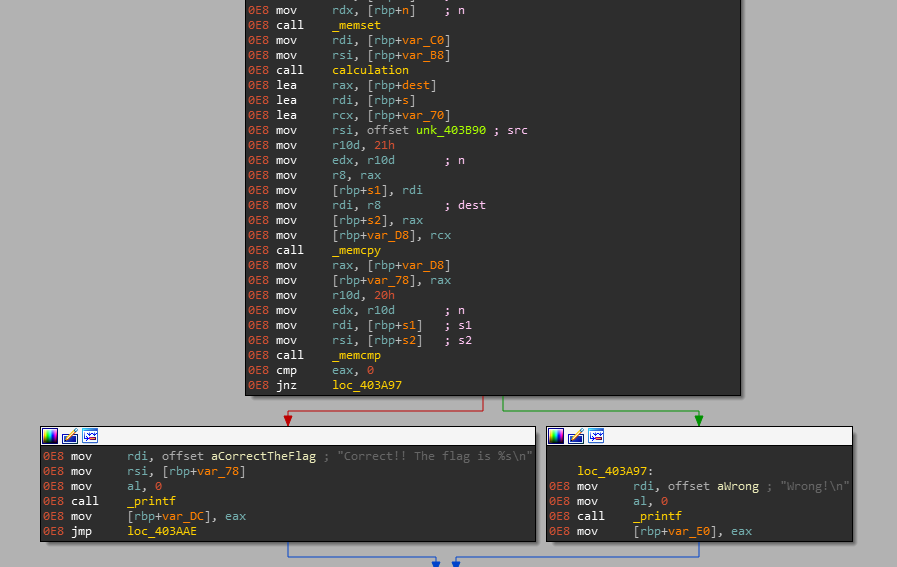The width and height of the screenshot is (897, 567).
Task: Click dest in lea rax line
Action: tap(416, 85)
